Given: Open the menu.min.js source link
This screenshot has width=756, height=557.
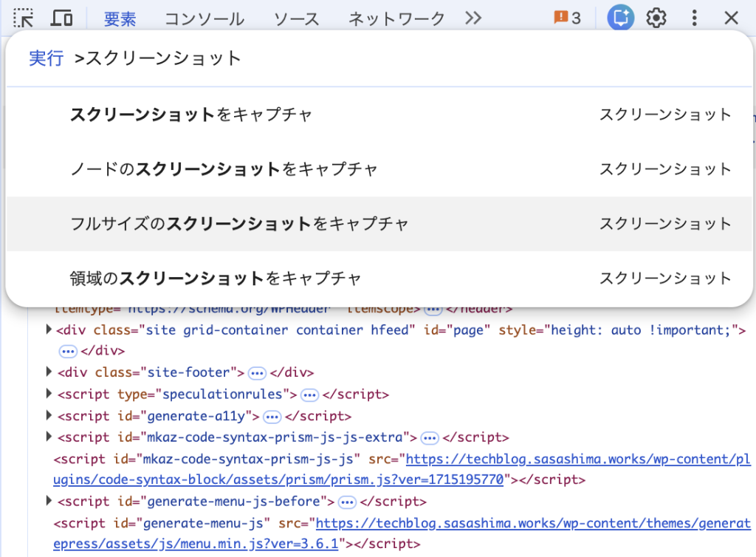Looking at the screenshot, I should coord(402,533).
